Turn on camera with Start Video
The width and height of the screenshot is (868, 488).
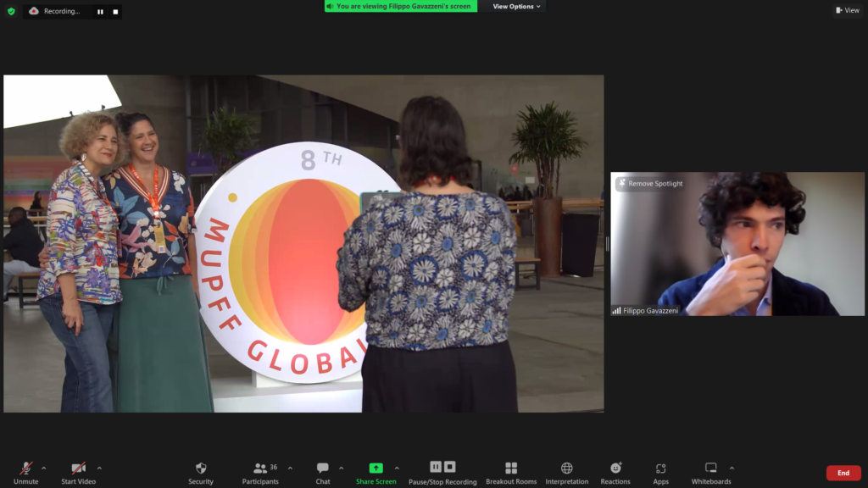click(78, 472)
